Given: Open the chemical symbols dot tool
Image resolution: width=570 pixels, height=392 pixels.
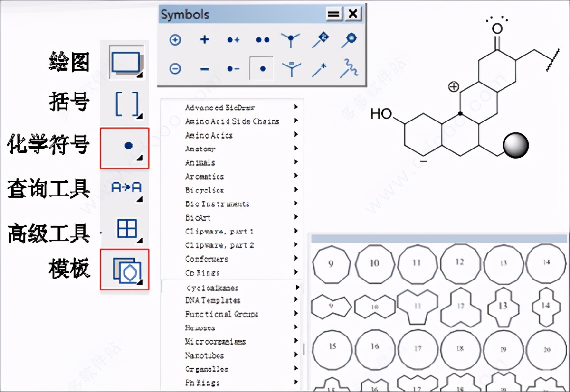Looking at the screenshot, I should (x=124, y=148).
